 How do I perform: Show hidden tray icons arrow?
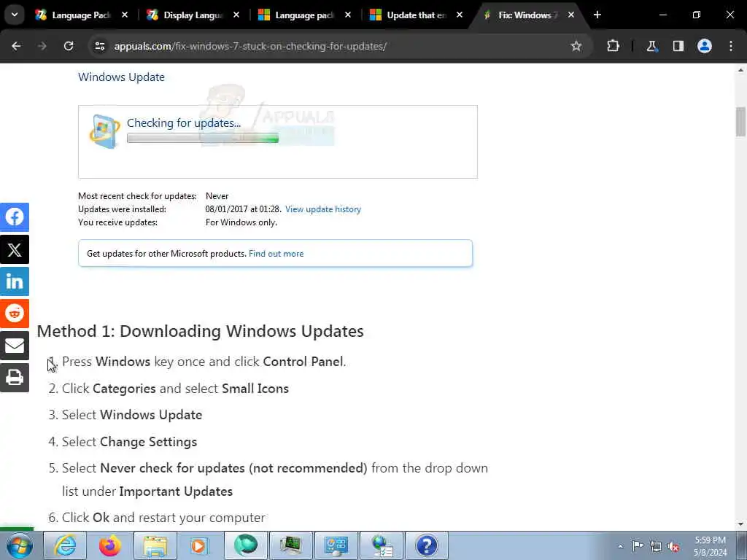620,547
